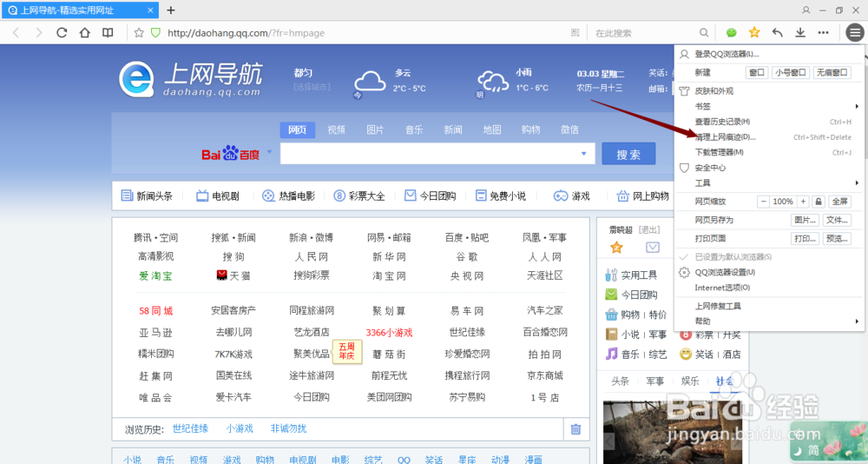Select 皮肤和外观 menu item
The image size is (868, 464).
(769, 91)
